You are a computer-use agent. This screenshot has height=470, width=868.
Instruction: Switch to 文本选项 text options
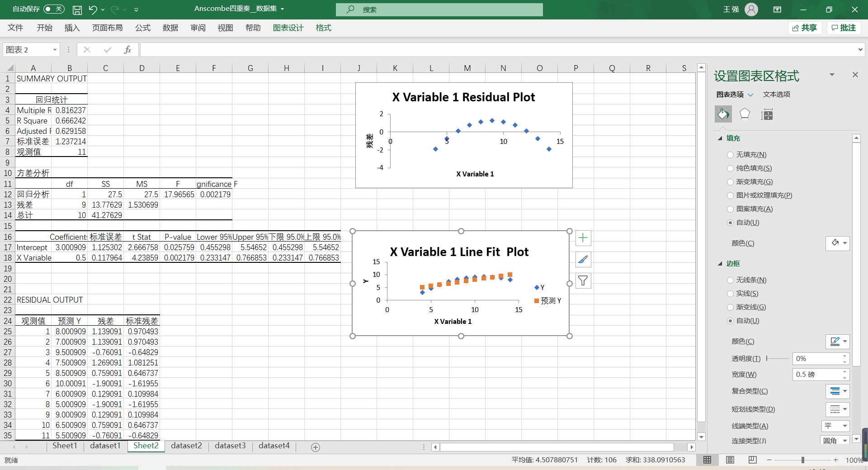[777, 95]
